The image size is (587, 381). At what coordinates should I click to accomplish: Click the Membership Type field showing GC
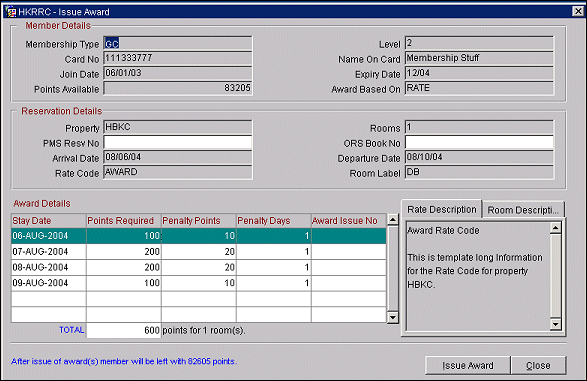(x=178, y=44)
